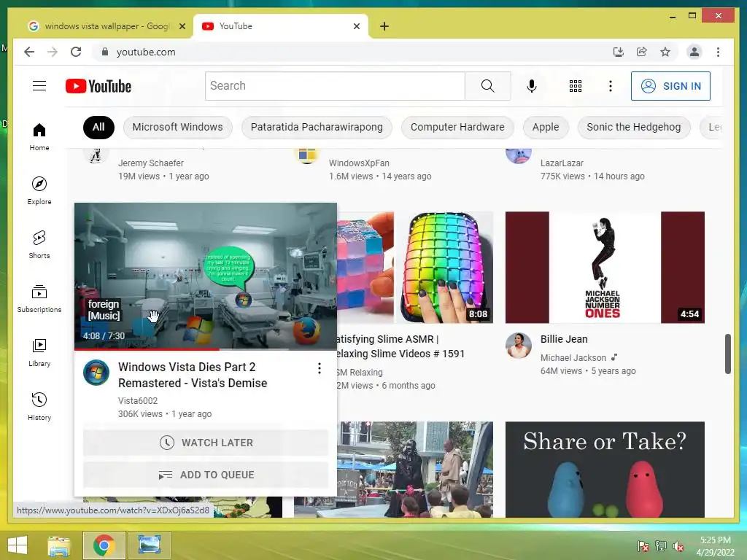The image size is (747, 560).
Task: Open Billie Jean video title
Action: (564, 339)
